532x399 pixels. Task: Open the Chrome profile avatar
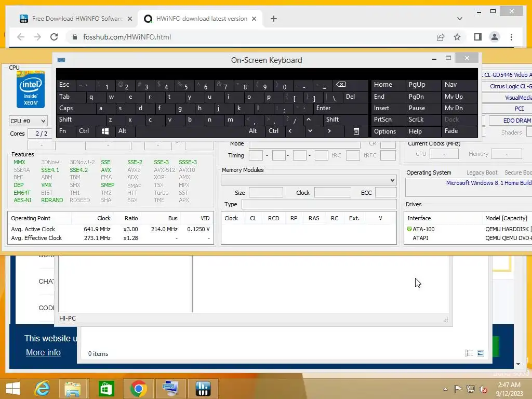tap(495, 37)
